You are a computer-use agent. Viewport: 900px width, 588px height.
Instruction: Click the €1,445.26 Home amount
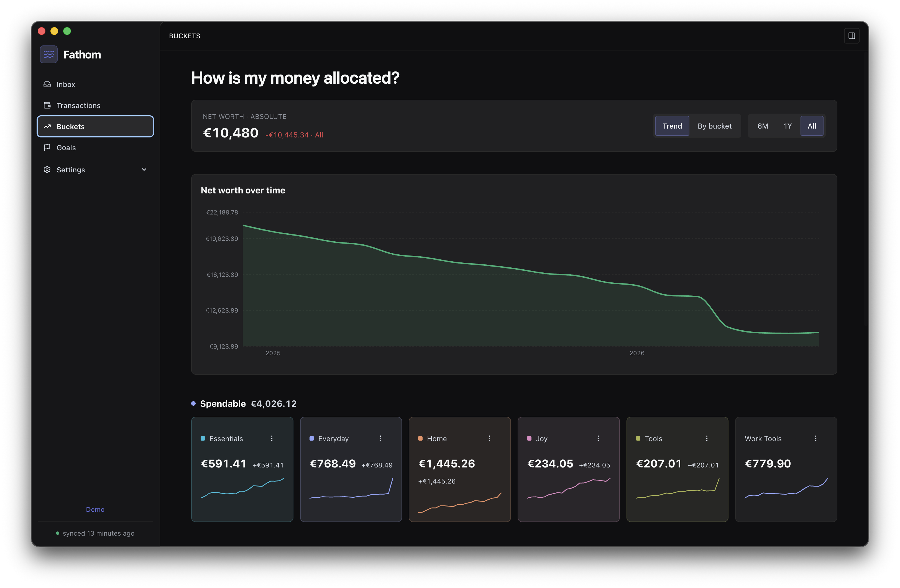[x=447, y=464]
